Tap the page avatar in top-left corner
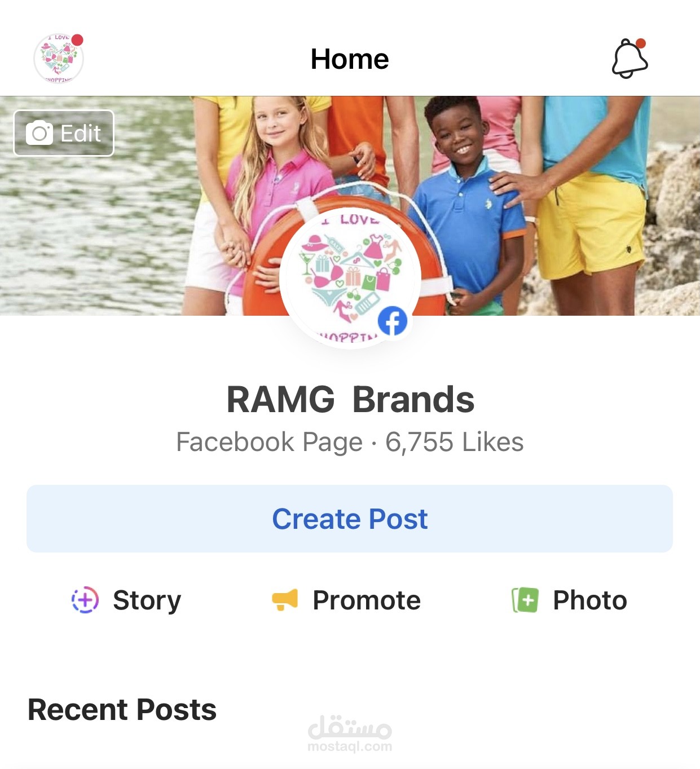 (59, 59)
